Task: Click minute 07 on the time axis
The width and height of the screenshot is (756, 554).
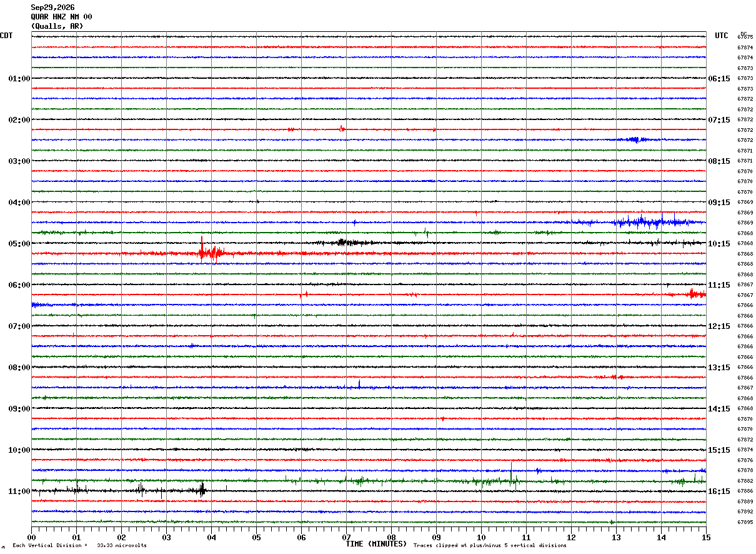Action: pos(346,537)
